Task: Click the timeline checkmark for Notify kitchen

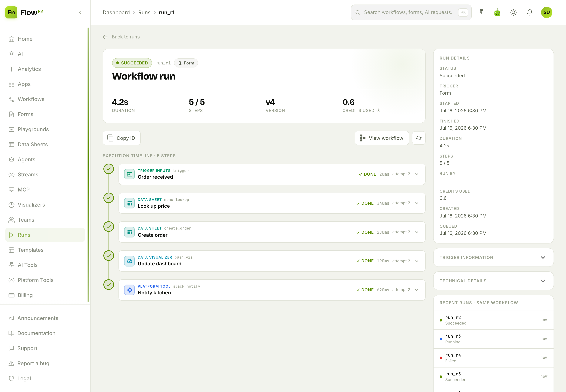Action: [108, 285]
